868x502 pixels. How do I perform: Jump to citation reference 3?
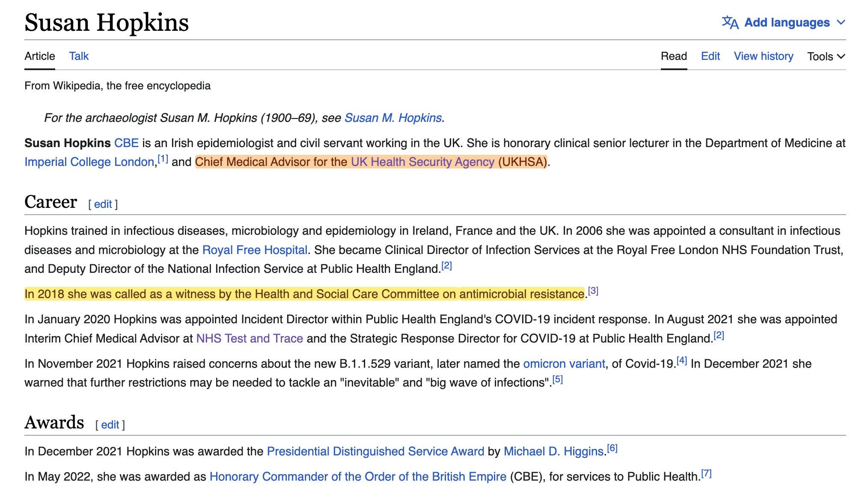pyautogui.click(x=593, y=291)
